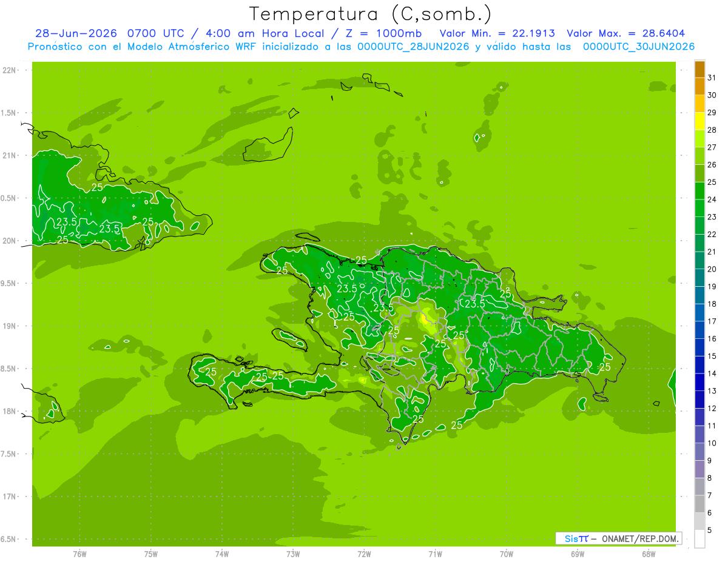Click legend value 26 on color bar
Image resolution: width=728 pixels, height=562 pixels.
pos(712,165)
